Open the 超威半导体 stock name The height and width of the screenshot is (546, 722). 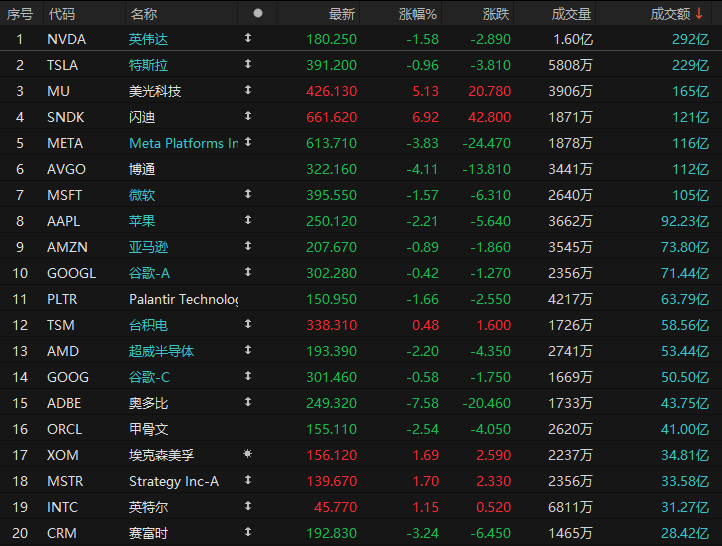pyautogui.click(x=161, y=351)
